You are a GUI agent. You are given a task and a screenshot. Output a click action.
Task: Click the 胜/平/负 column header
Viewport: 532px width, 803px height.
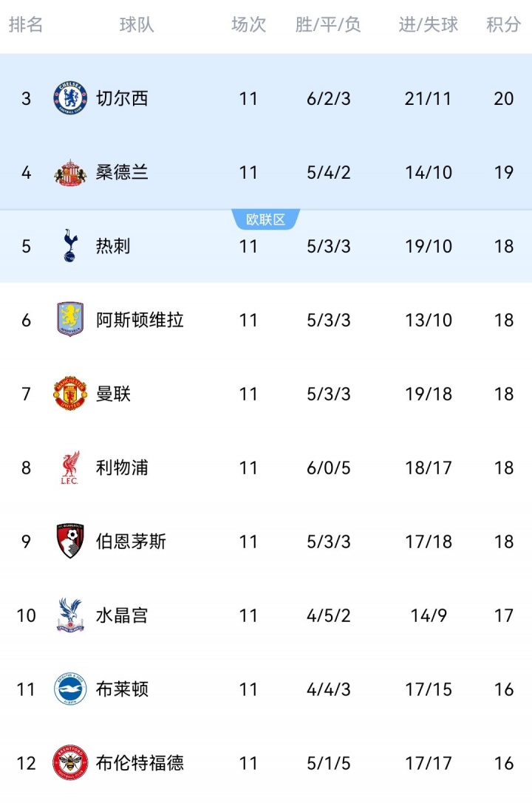tap(328, 24)
